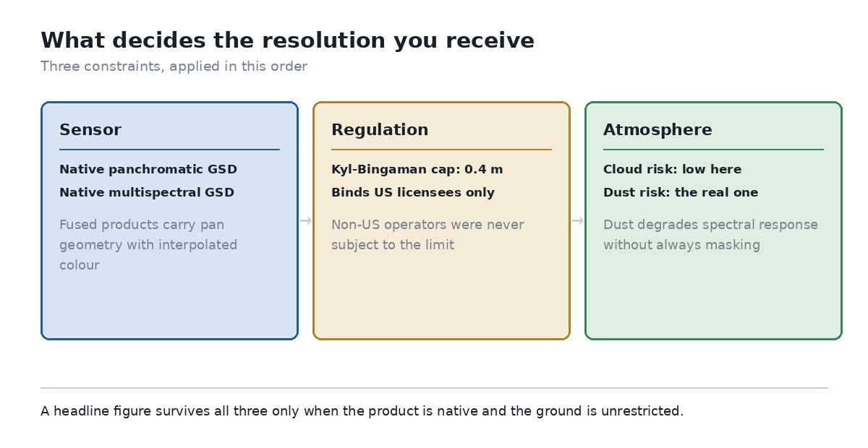Click the green underline beneath Atmosphere
The height and width of the screenshot is (448, 868).
click(x=713, y=150)
